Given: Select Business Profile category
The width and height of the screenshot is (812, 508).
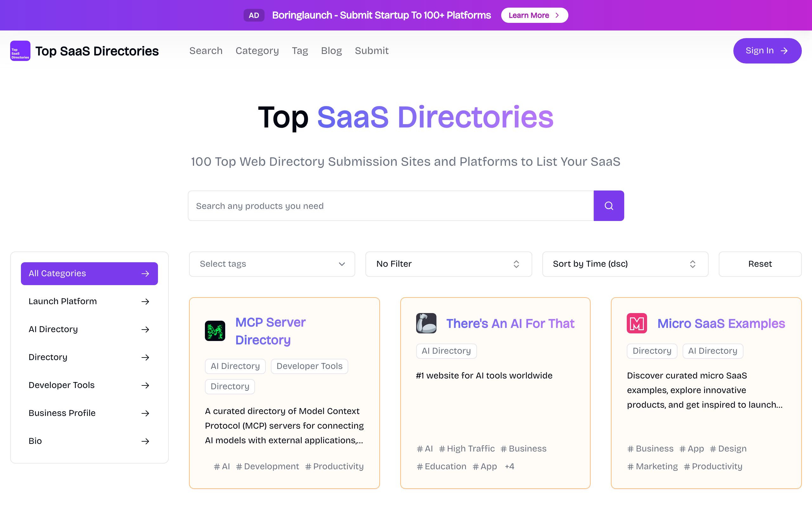Looking at the screenshot, I should (89, 413).
